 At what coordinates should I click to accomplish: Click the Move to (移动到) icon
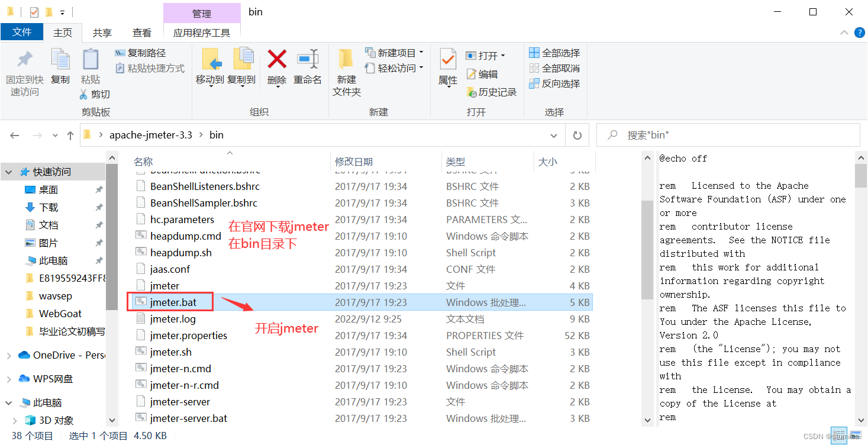211,59
